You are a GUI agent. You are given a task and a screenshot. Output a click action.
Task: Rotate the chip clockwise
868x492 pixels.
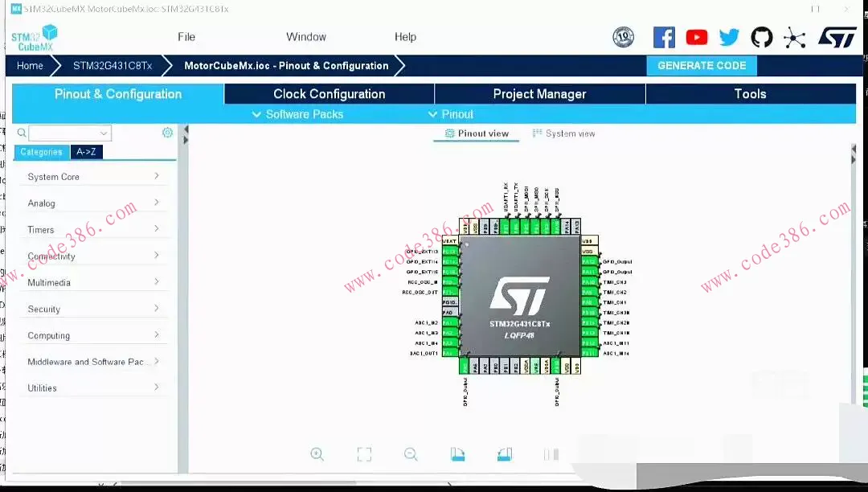click(457, 454)
